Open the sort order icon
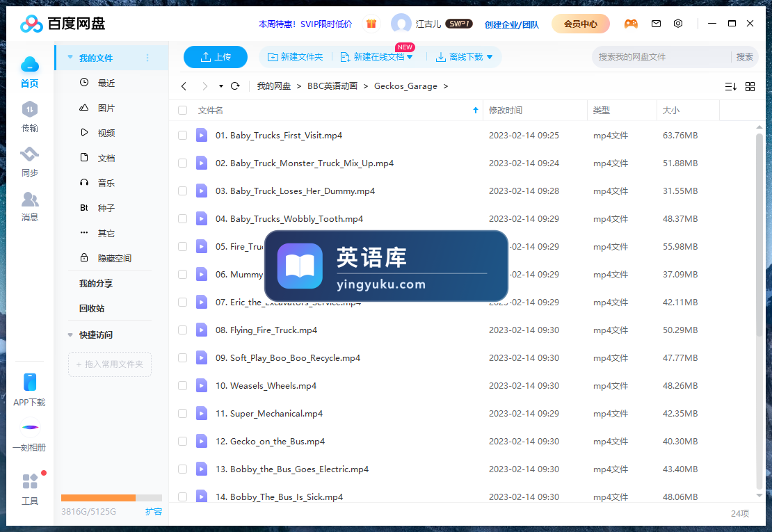 click(731, 87)
